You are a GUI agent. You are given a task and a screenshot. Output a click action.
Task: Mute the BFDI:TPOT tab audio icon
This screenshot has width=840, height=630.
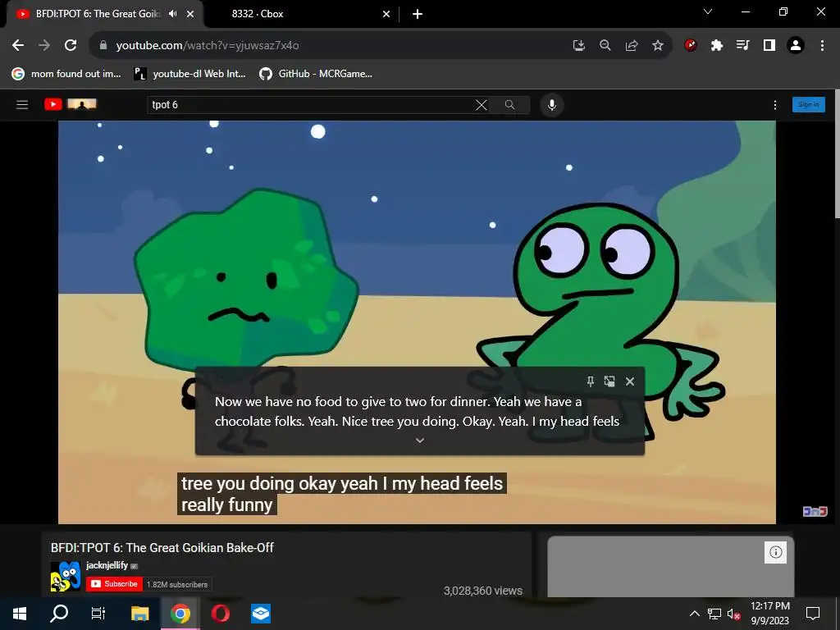[x=172, y=14]
